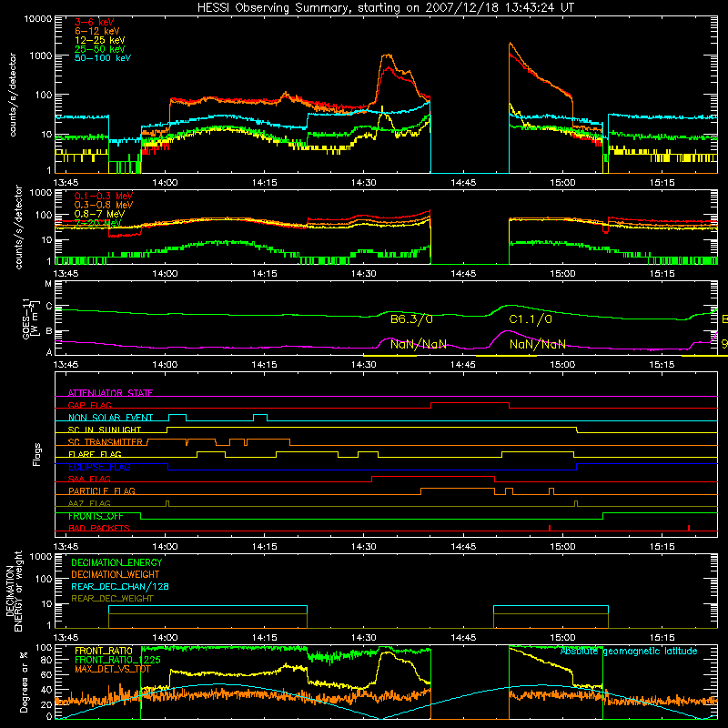Select the PARTICLE_FLAG label
The image size is (728, 728).
pyautogui.click(x=102, y=491)
